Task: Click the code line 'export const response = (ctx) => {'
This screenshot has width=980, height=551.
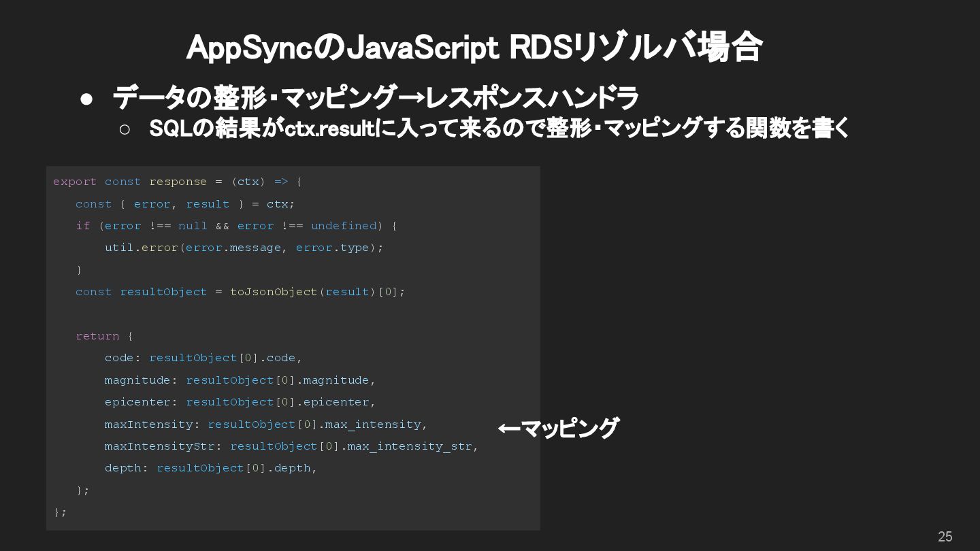Action: tap(178, 182)
